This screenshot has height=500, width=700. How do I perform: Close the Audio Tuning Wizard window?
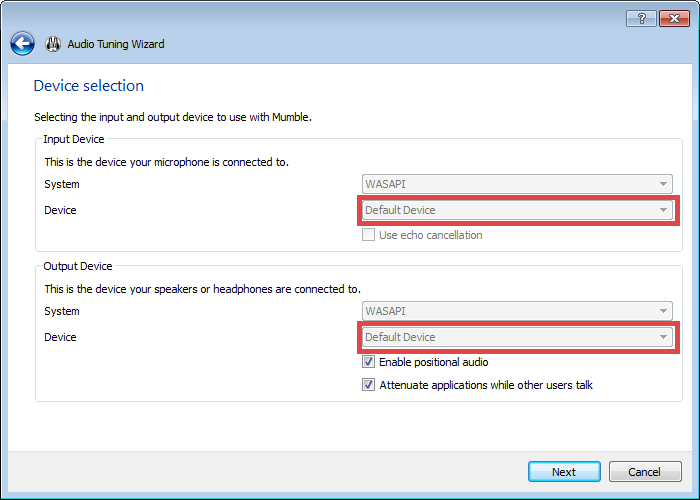(675, 19)
